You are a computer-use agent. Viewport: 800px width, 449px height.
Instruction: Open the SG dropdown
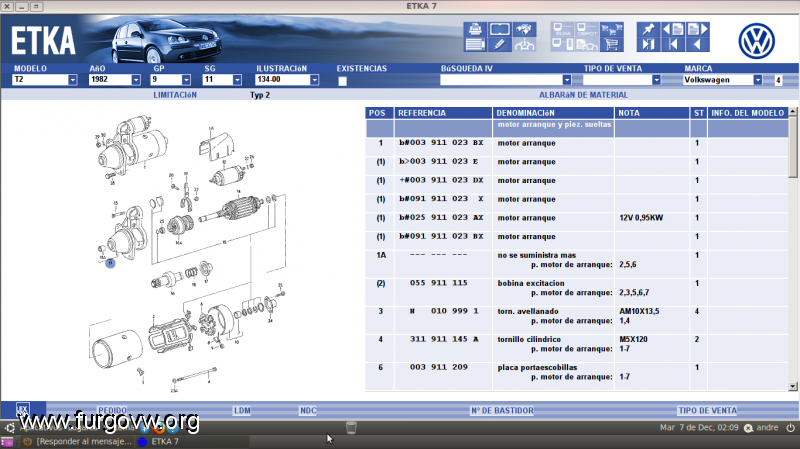tap(237, 80)
